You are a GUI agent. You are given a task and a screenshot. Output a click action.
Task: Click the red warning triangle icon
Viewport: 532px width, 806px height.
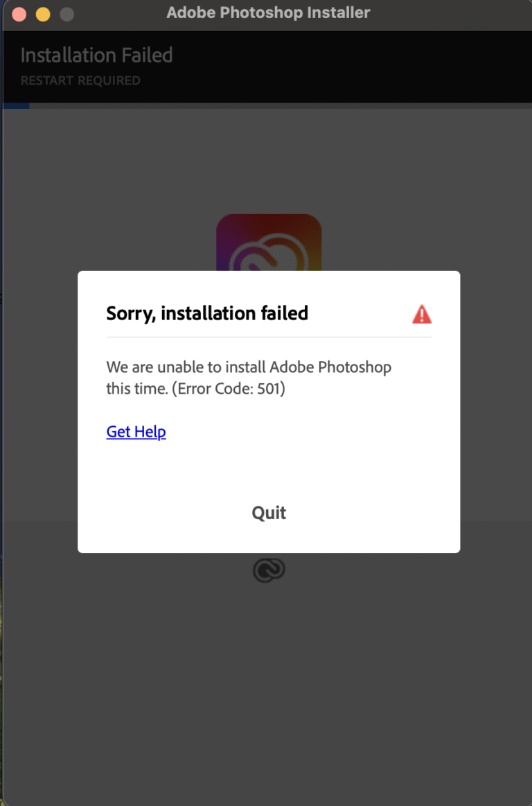pyautogui.click(x=421, y=314)
